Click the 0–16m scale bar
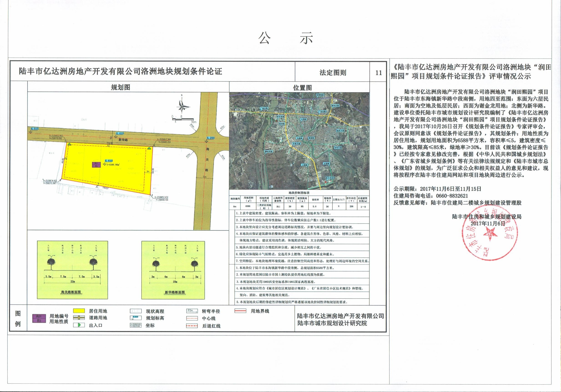 (184, 119)
